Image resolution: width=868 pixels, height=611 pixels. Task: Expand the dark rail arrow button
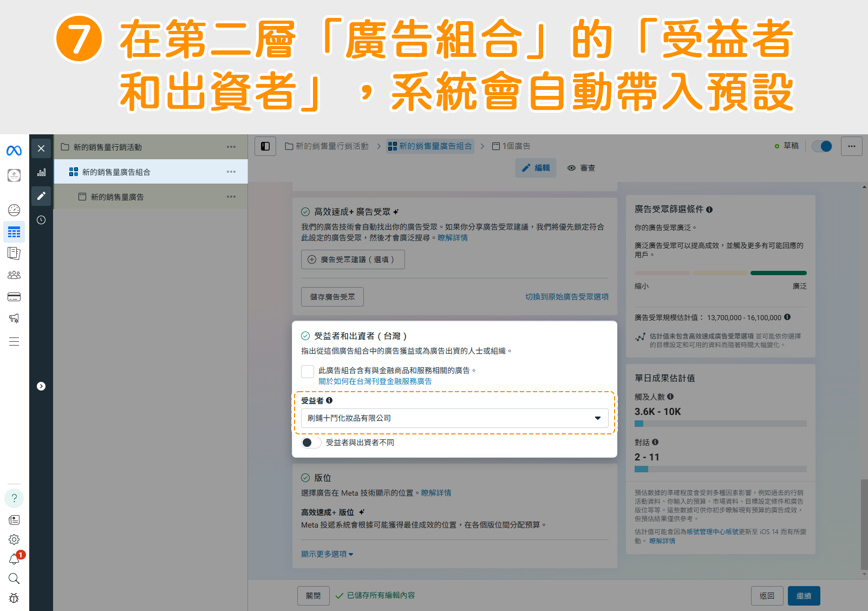[x=41, y=386]
